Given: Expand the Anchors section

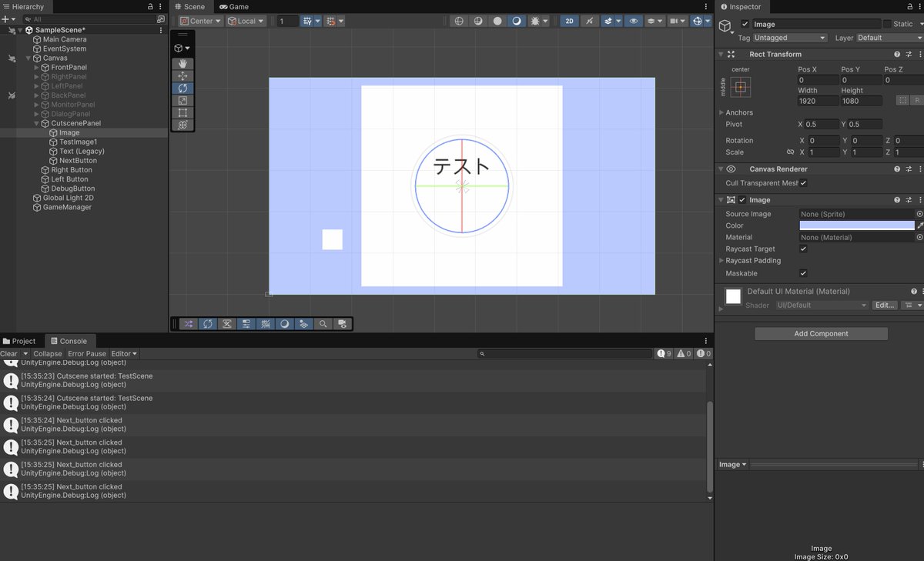Looking at the screenshot, I should click(x=721, y=112).
